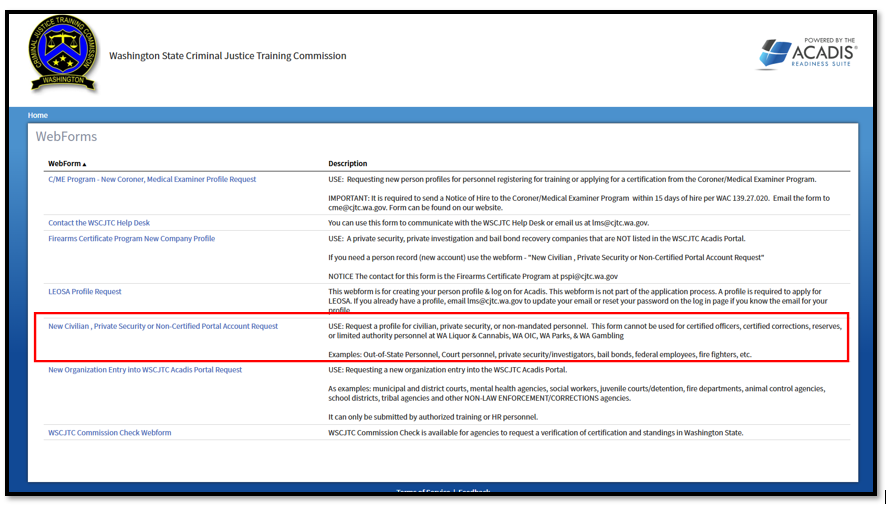The width and height of the screenshot is (891, 507).
Task: Click the 'It can only be submitted' line
Action: pos(433,417)
